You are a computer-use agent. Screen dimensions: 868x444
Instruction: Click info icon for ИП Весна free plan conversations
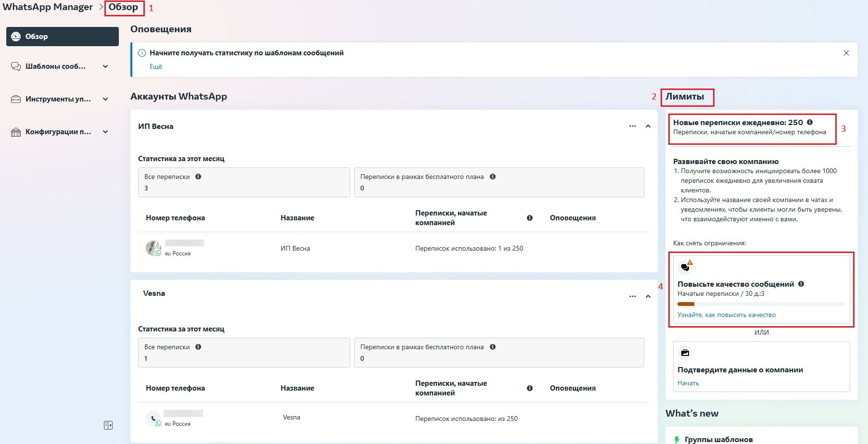click(x=493, y=177)
